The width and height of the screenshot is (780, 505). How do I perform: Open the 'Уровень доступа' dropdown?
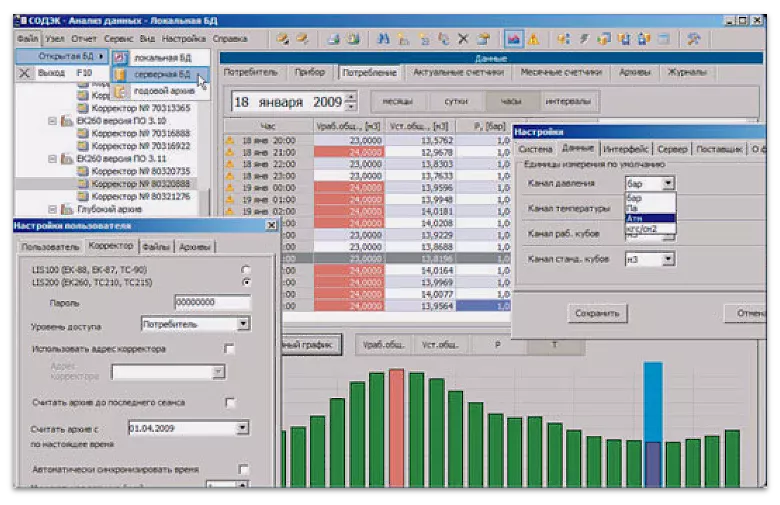(243, 324)
